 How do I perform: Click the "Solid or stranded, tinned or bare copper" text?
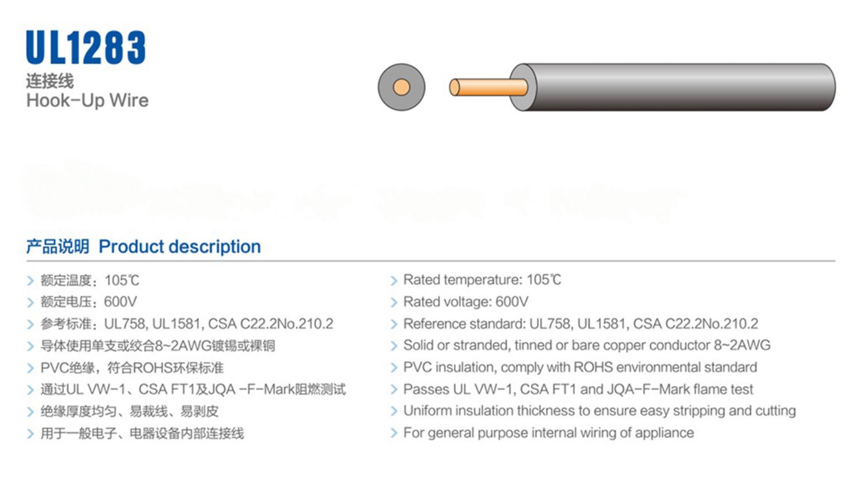click(586, 345)
